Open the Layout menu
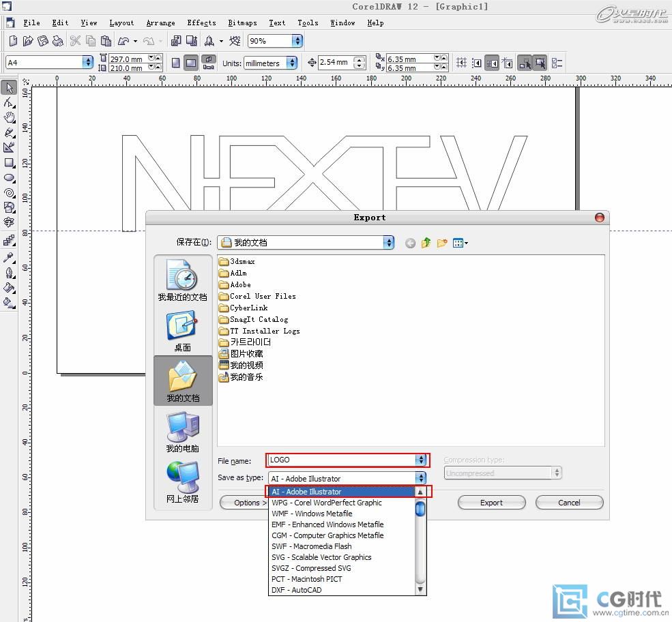This screenshot has width=672, height=622. coord(121,23)
